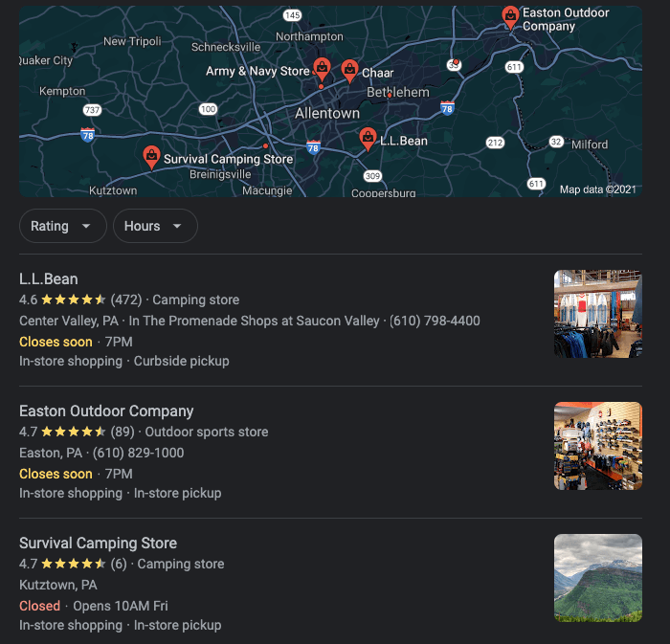Click the Route 32 shield near Milford
Viewport: 670px width, 644px height.
tap(556, 142)
